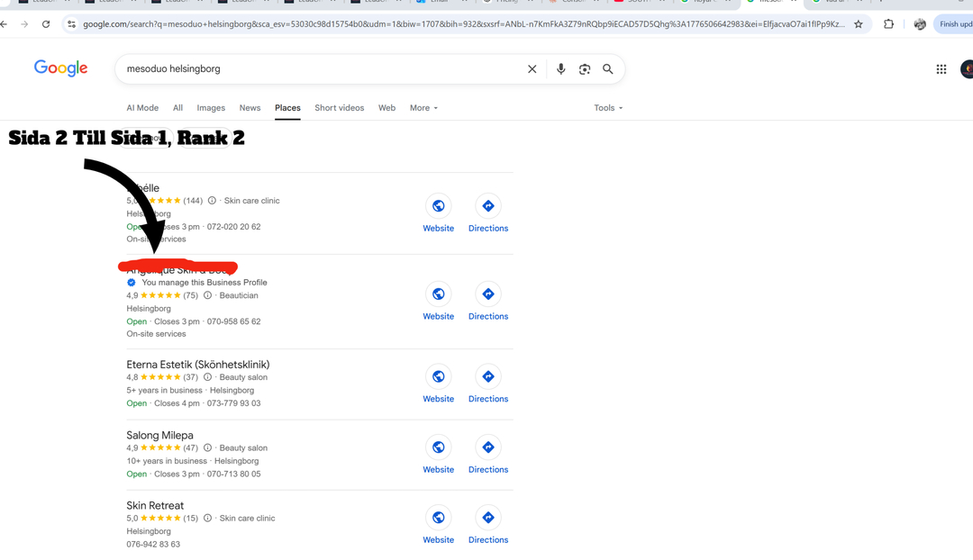Screen dimensions: 973x560
Task: Open Salong Milepa website
Action: pos(438,454)
